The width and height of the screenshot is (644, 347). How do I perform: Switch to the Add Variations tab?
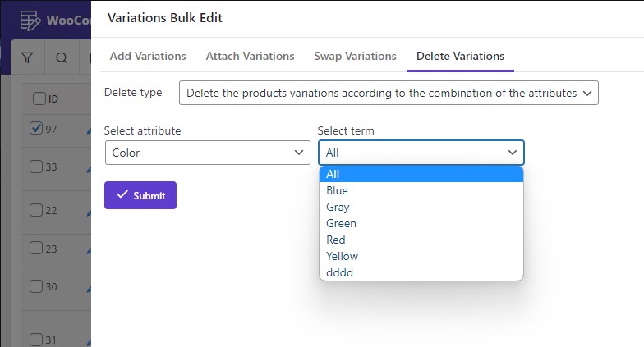(148, 56)
